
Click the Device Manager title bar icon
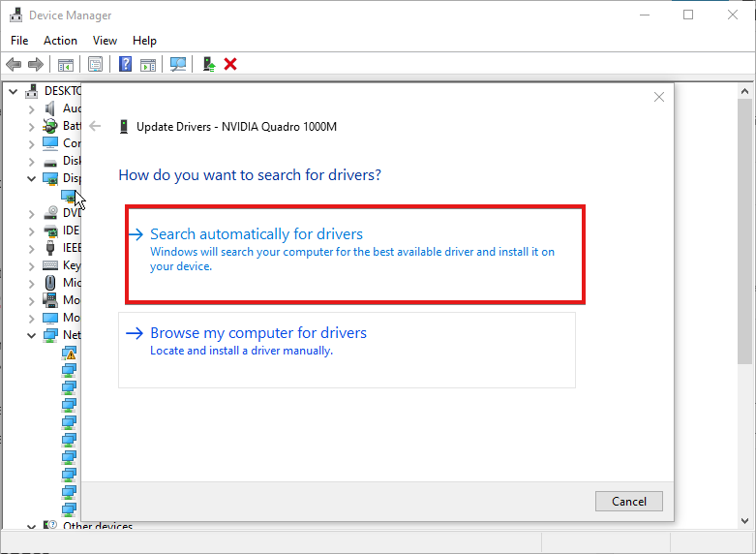15,15
